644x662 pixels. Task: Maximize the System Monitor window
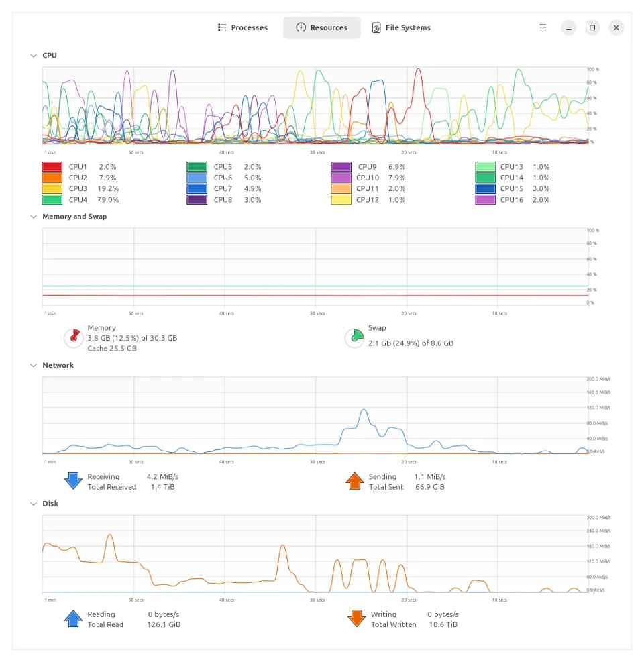592,28
